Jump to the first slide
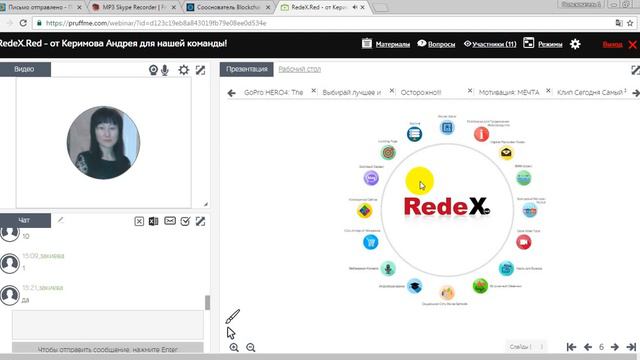Viewport: 640px width, 360px height. (571, 347)
